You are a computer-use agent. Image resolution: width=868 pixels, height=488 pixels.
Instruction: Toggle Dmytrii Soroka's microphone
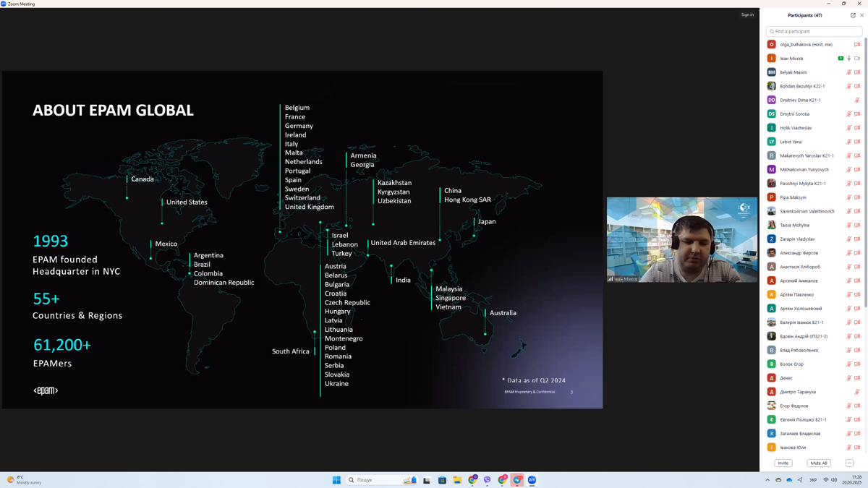pos(849,114)
